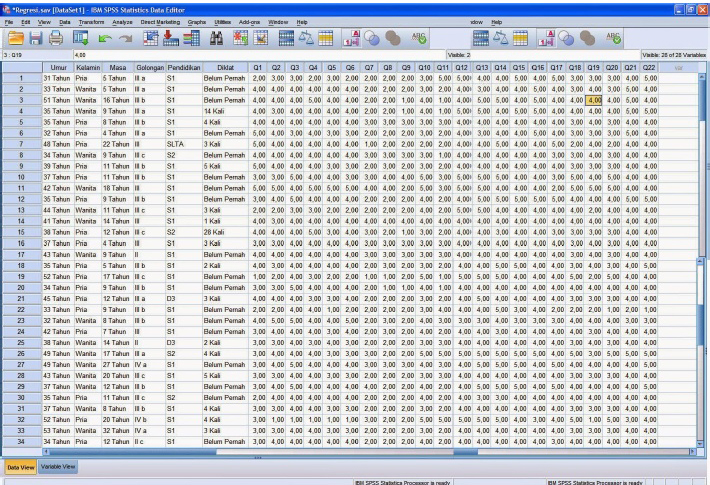Click the Open data document icon

[x=15, y=37]
